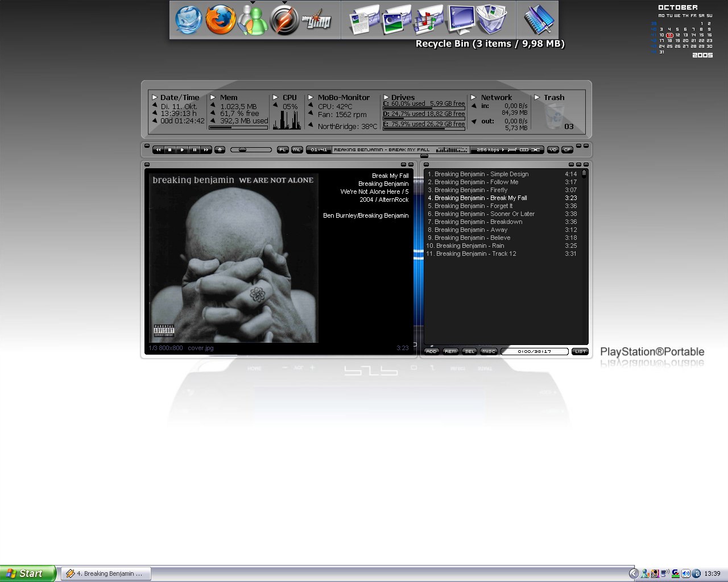Image resolution: width=728 pixels, height=582 pixels.
Task: Open the My Music folder dock icon
Action: (429, 20)
